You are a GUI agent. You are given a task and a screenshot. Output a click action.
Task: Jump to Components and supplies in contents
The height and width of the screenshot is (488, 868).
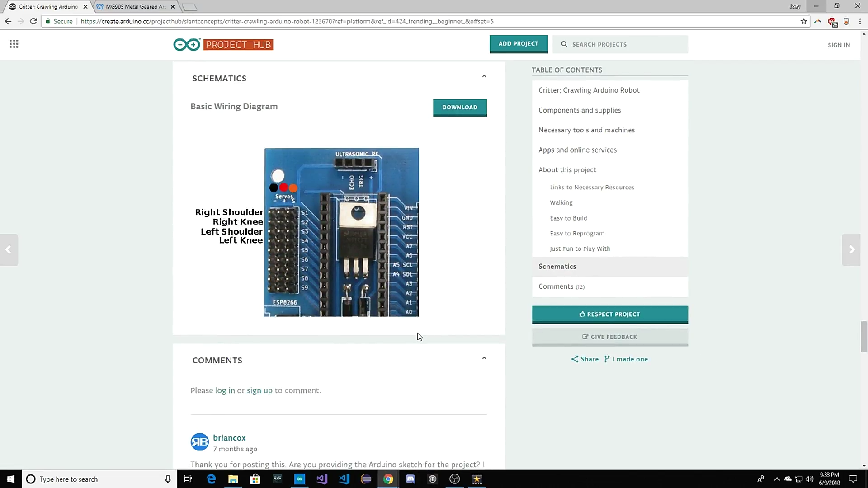pyautogui.click(x=579, y=110)
